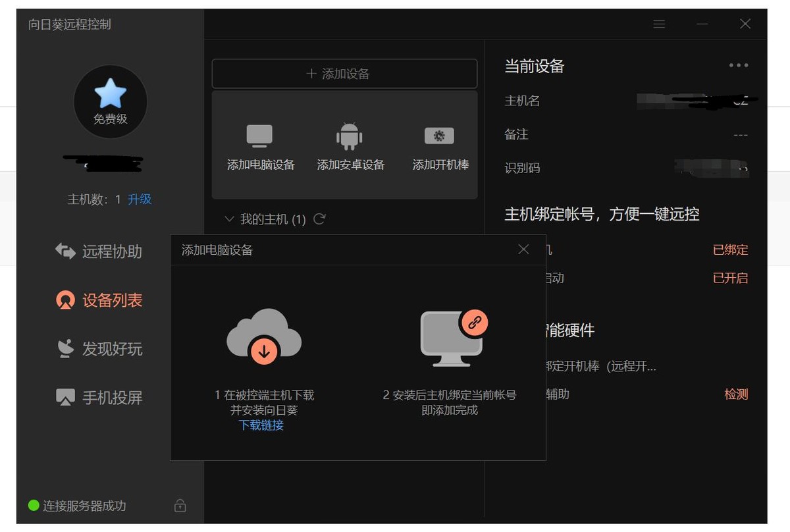
Task: Click the 主机绑定帐号，方便一键远控 heading
Action: point(602,214)
